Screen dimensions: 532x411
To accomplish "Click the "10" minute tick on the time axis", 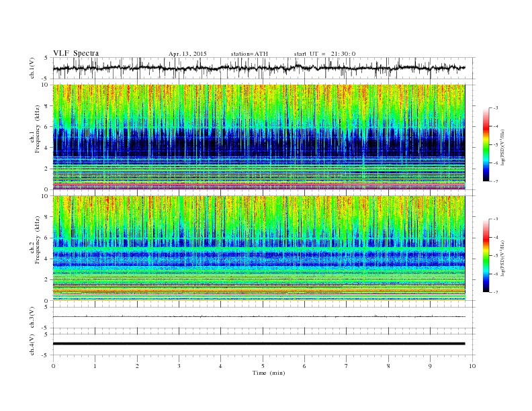I will tap(472, 366).
